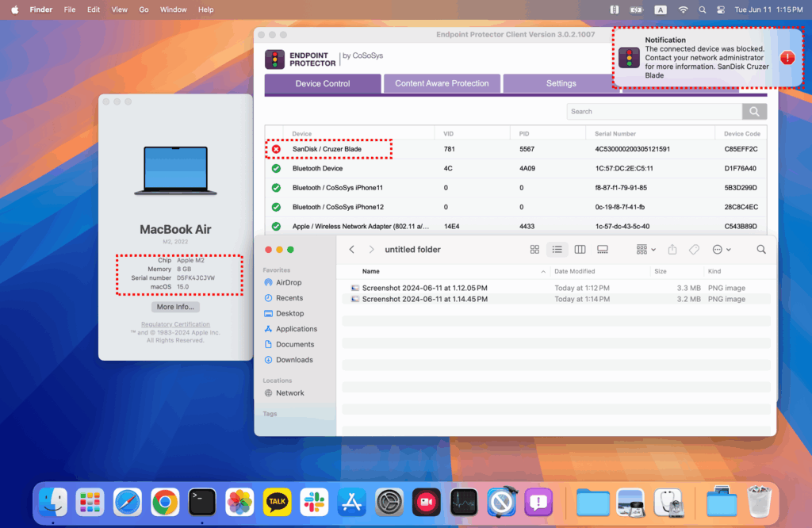Select Network under Locations in the sidebar
Screen dimensions: 812x528
point(290,393)
